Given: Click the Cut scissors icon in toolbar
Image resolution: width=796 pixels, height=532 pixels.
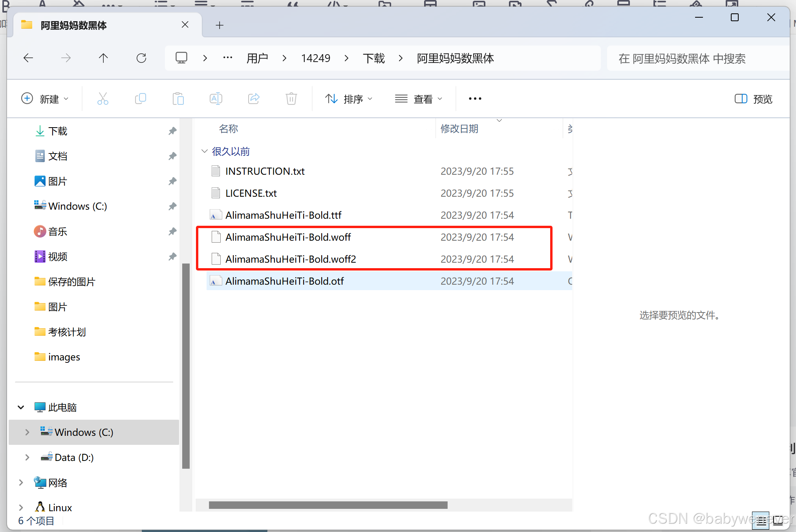Looking at the screenshot, I should click(102, 99).
